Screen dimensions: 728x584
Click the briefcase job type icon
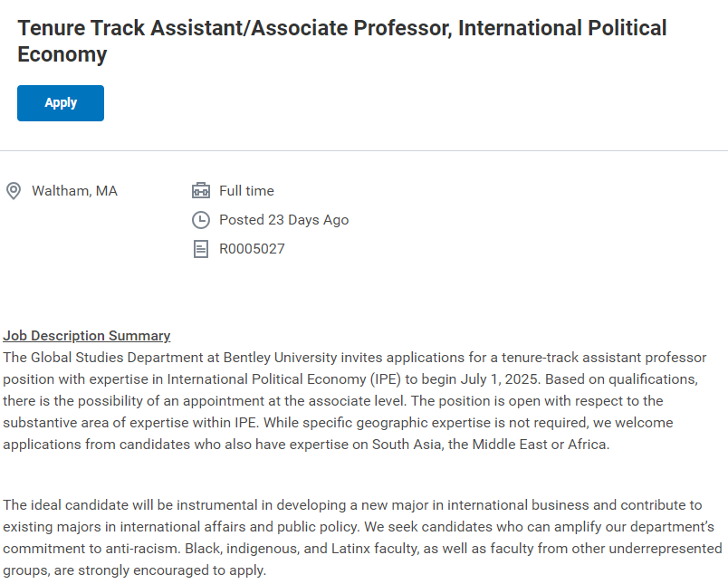tap(201, 191)
